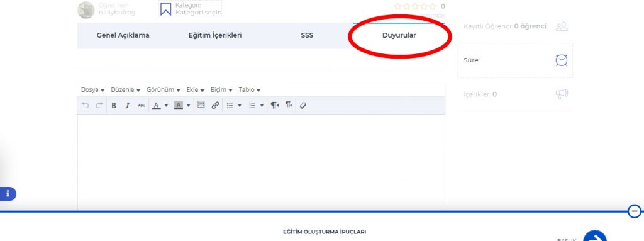Open the Tablo menu
644x241 pixels.
click(x=249, y=89)
